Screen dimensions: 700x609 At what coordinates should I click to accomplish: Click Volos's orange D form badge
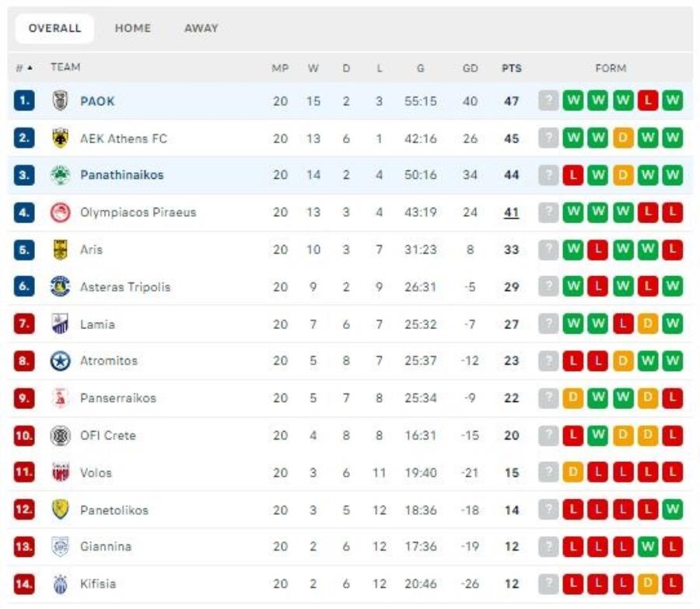[x=573, y=472]
